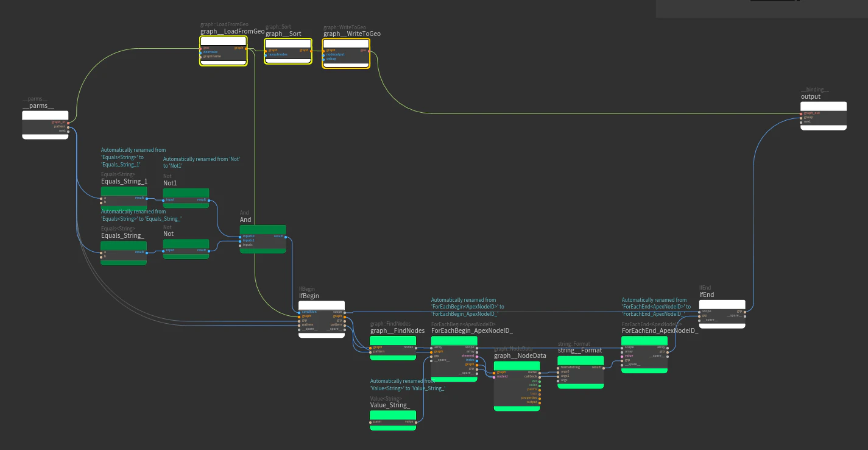
Task: Click the formatstring port on string__Format
Action: 559,367
